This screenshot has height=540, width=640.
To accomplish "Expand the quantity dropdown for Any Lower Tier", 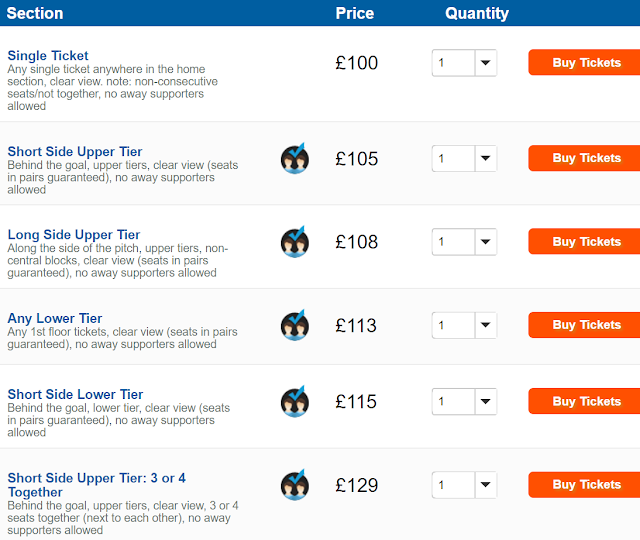I will pos(464,325).
